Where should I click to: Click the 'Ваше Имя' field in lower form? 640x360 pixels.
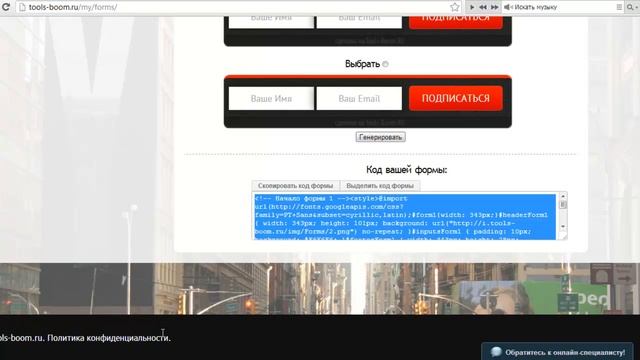coord(271,98)
